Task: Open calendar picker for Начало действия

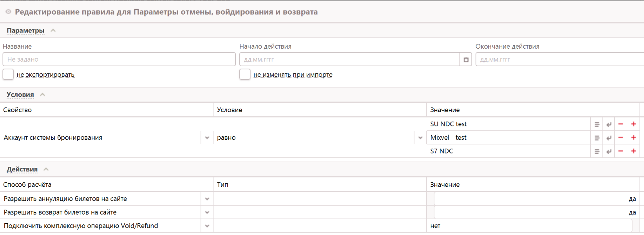Action: (466, 60)
